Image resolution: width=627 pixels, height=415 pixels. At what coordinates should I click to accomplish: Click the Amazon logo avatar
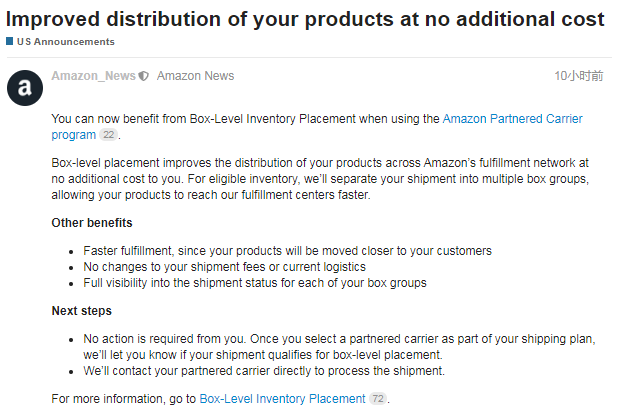point(25,87)
